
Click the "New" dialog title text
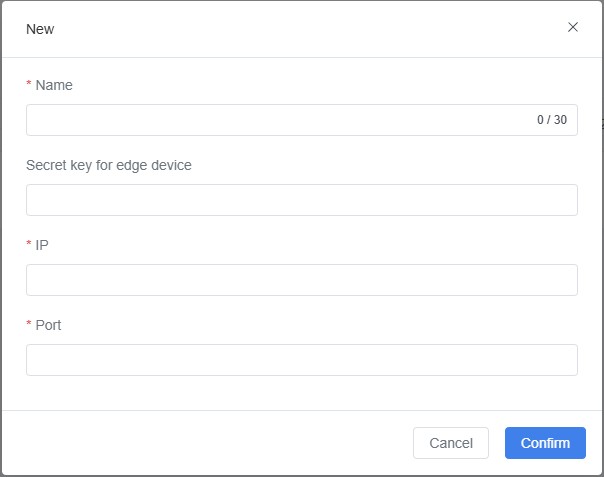coord(40,29)
